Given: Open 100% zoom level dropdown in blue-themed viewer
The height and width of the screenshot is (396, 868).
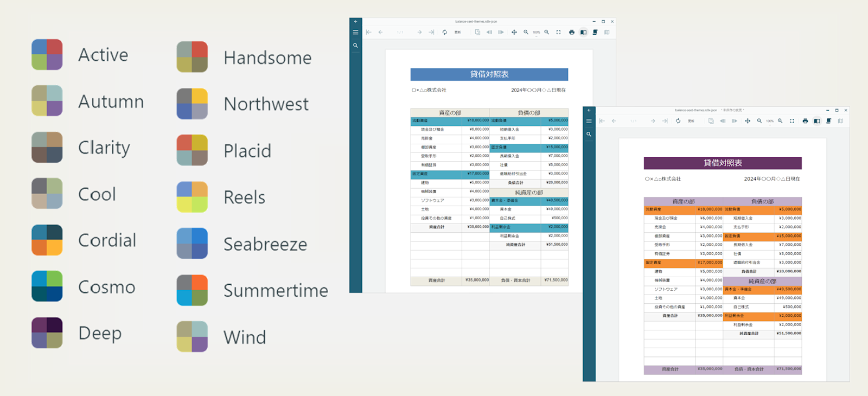Looking at the screenshot, I should coord(536,33).
